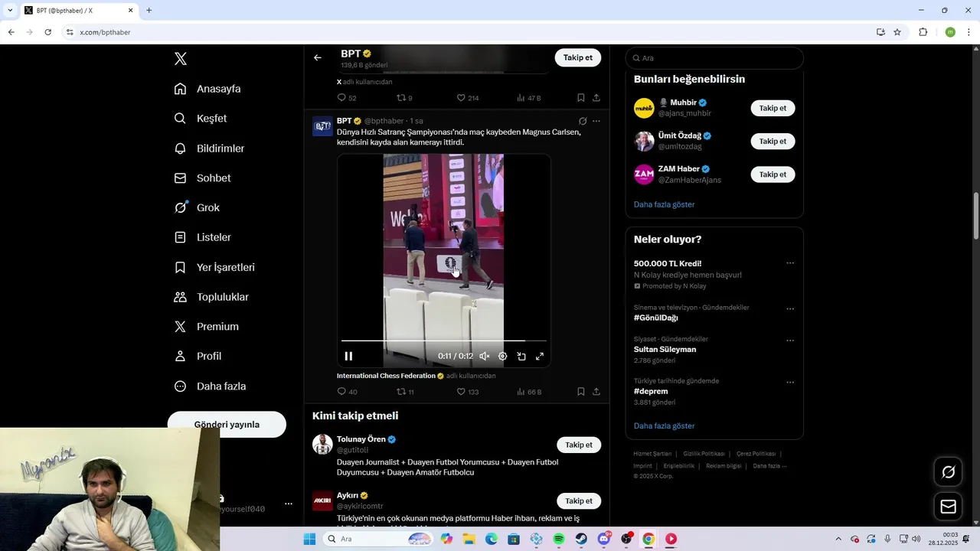Open Yer İşaretleri bookmarks
The width and height of the screenshot is (980, 551).
click(x=214, y=267)
